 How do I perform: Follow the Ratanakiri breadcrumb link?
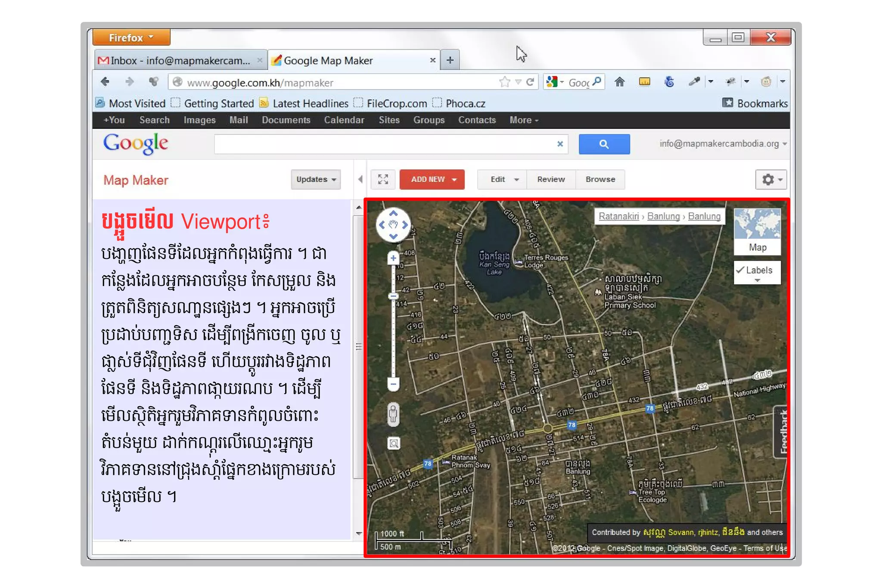618,216
